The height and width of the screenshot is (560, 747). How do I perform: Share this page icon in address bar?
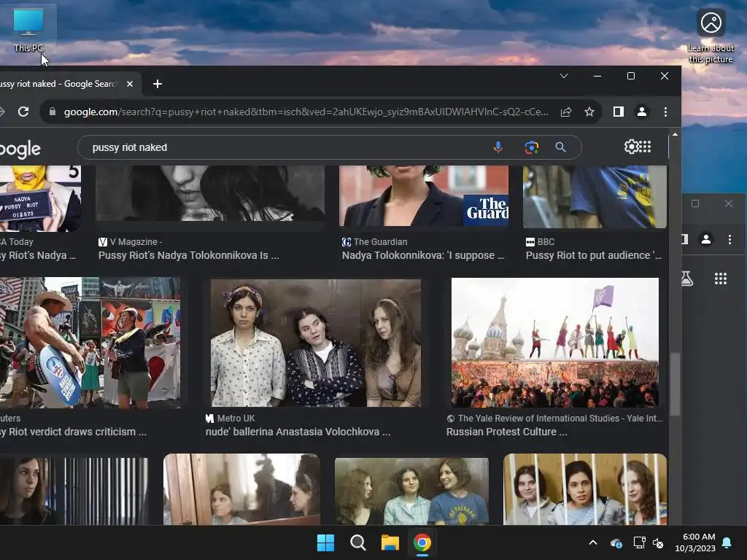point(566,112)
